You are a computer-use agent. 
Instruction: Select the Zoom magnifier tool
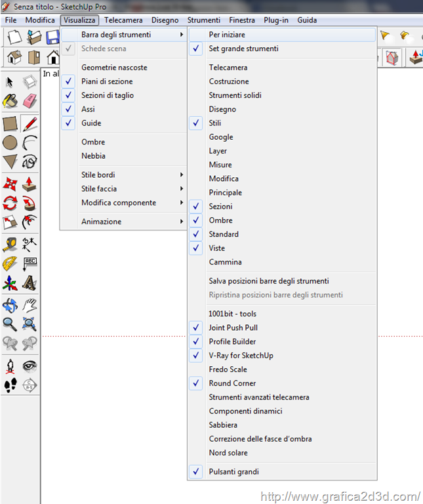[x=10, y=324]
